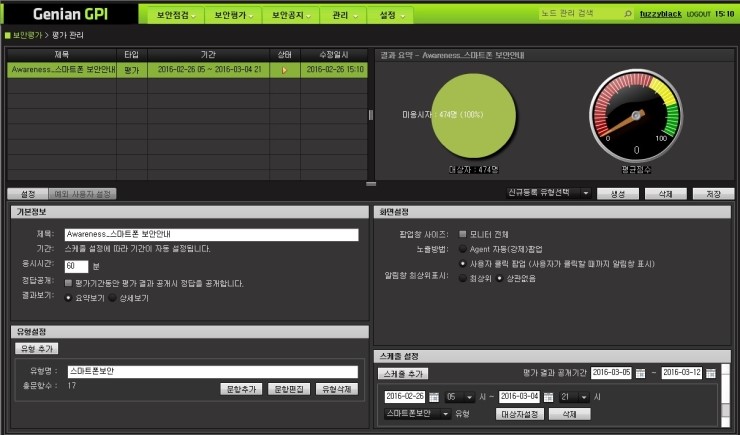The width and height of the screenshot is (740, 435).
Task: Sort by 수정일시 column header
Action: (334, 55)
